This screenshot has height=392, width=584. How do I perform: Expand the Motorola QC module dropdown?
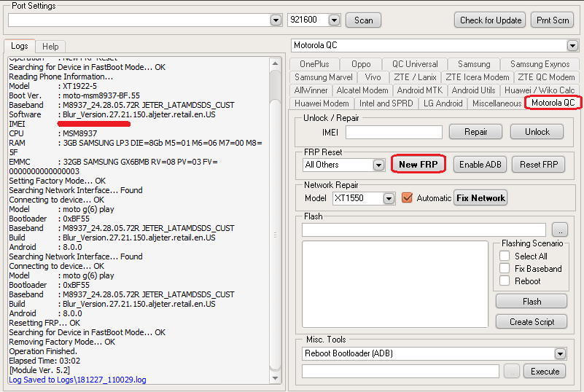[x=572, y=45]
